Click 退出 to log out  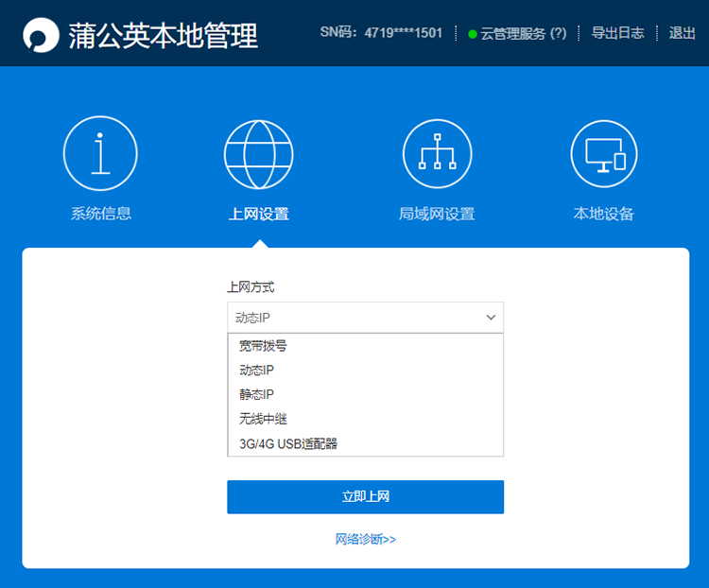pyautogui.click(x=682, y=33)
